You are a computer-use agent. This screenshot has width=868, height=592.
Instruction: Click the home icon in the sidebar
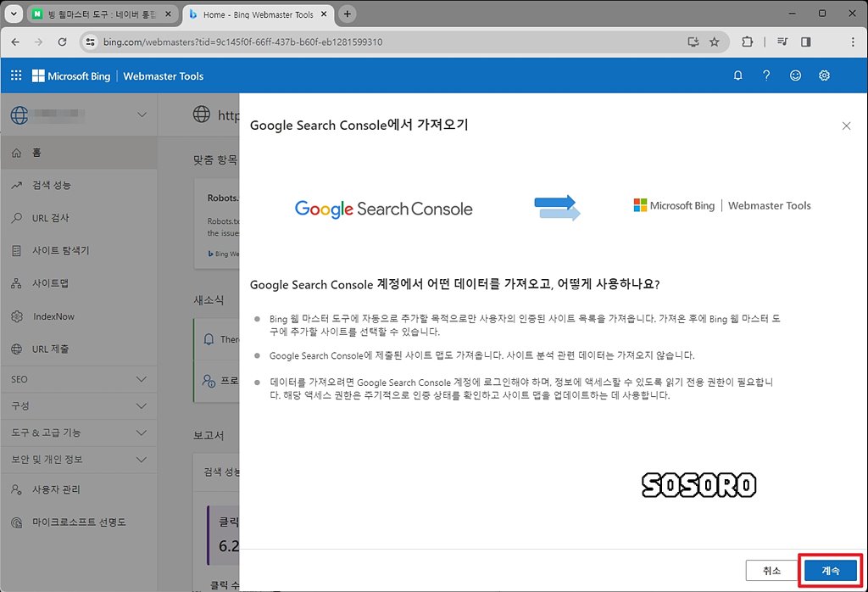17,153
